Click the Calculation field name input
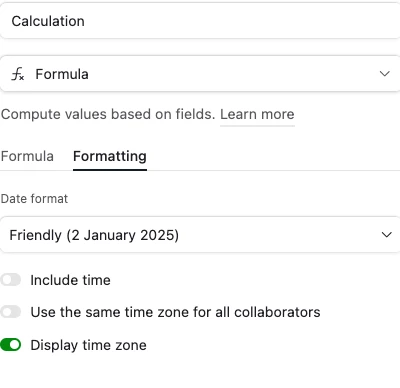Image resolution: width=400 pixels, height=388 pixels. 200,21
